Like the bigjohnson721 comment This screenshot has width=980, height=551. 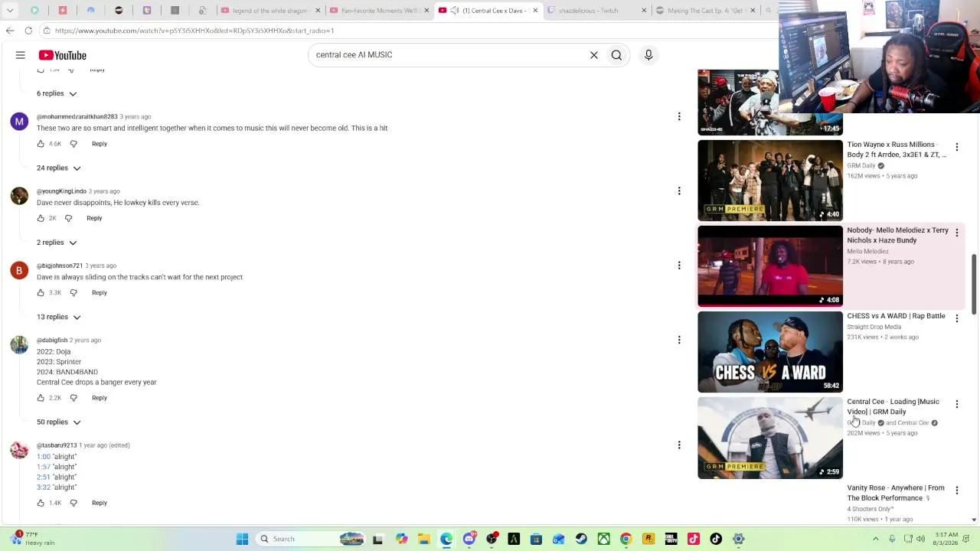click(41, 292)
